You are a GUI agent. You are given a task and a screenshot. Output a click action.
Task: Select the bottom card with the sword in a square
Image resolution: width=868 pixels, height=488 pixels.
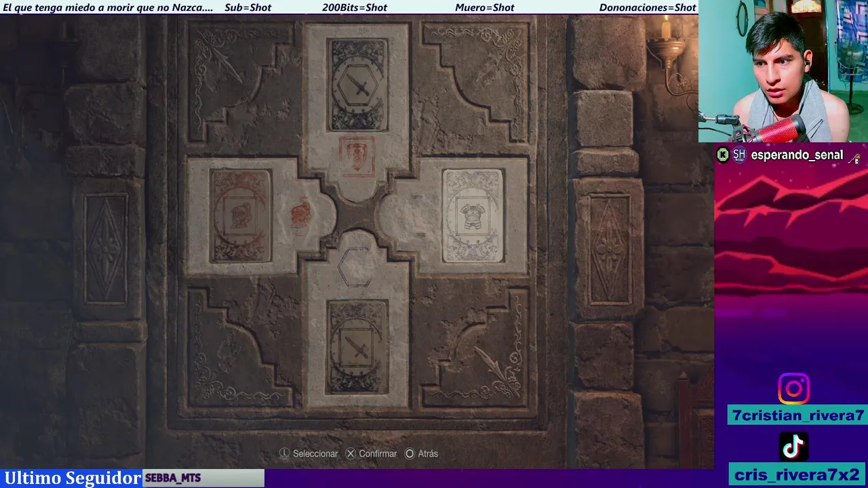357,347
